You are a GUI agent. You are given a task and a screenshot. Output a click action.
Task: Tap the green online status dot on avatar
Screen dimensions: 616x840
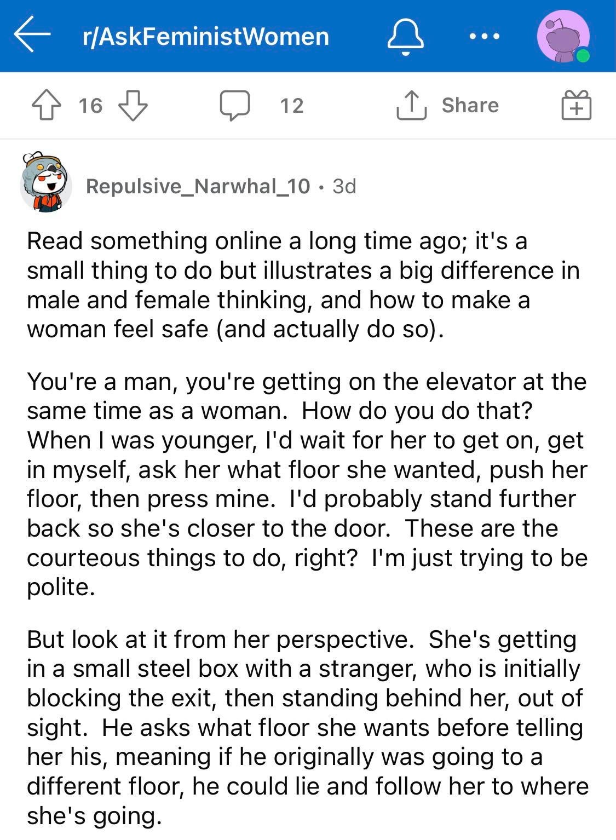coord(583,55)
